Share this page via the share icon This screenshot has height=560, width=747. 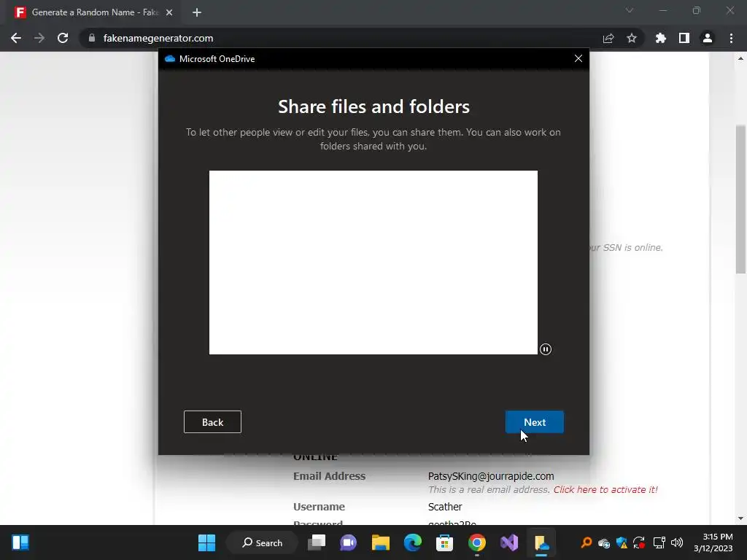pos(608,38)
